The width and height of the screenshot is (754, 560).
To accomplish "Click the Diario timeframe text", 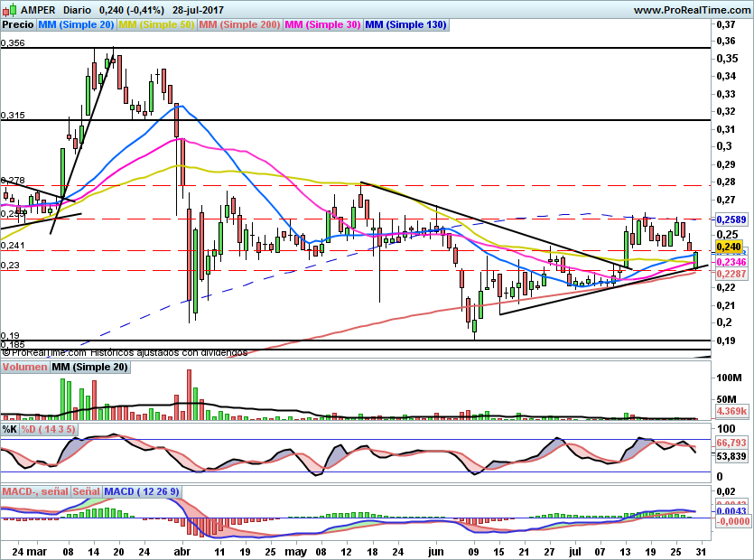I will 77,10.
